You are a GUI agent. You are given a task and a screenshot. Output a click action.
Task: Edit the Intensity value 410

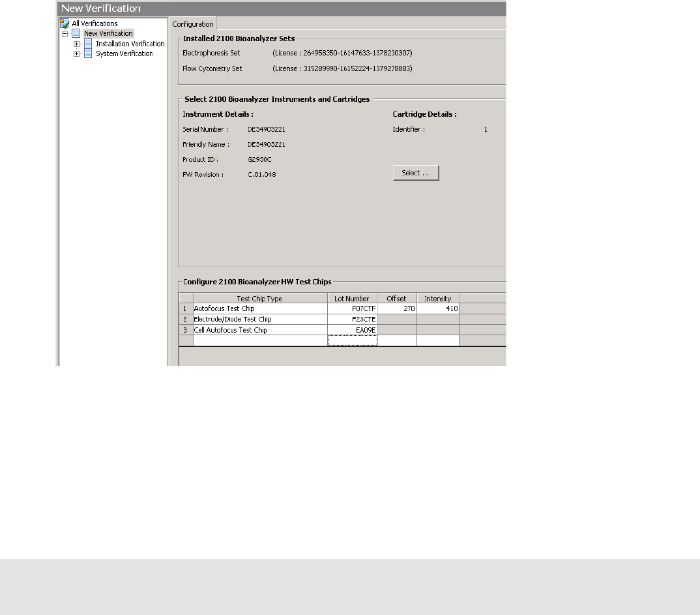point(438,308)
